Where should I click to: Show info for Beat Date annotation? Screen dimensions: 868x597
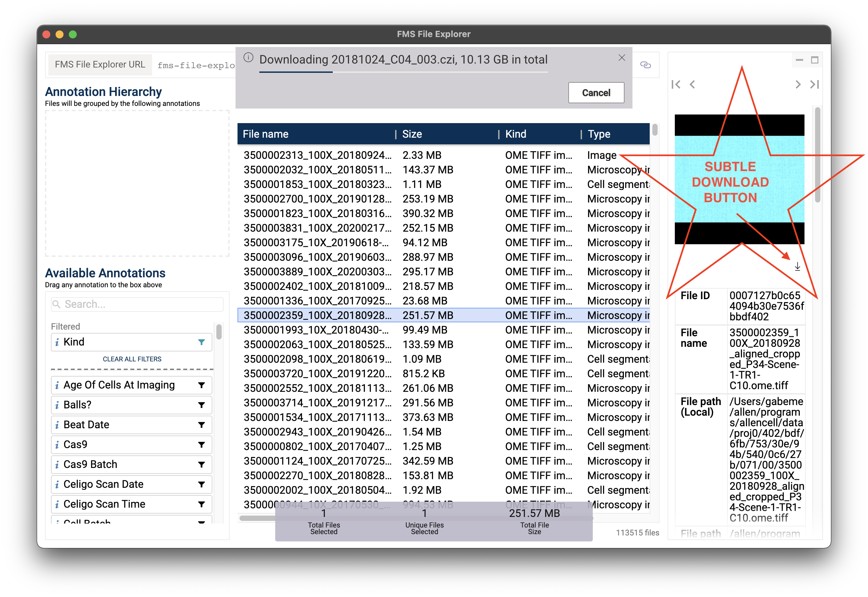(57, 425)
